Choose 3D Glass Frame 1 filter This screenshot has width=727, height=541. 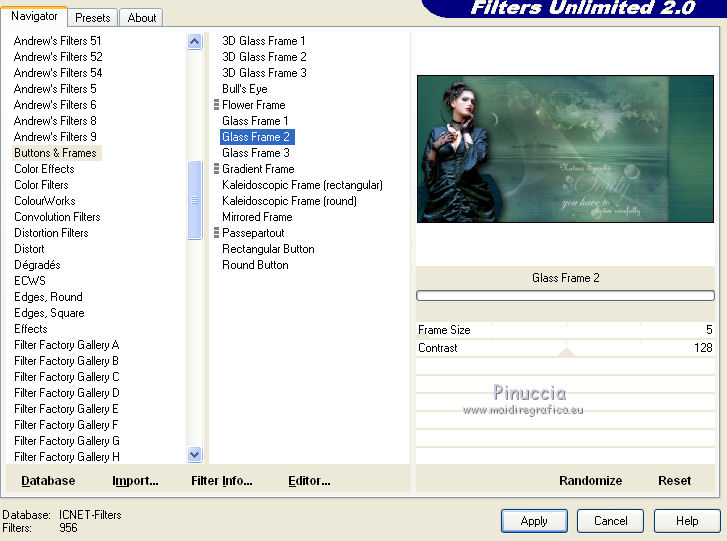263,41
